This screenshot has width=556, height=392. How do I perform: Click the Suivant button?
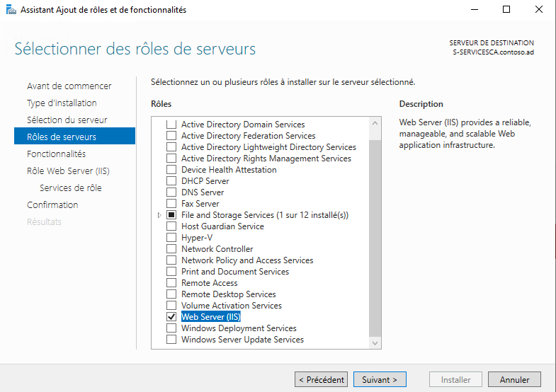380,380
